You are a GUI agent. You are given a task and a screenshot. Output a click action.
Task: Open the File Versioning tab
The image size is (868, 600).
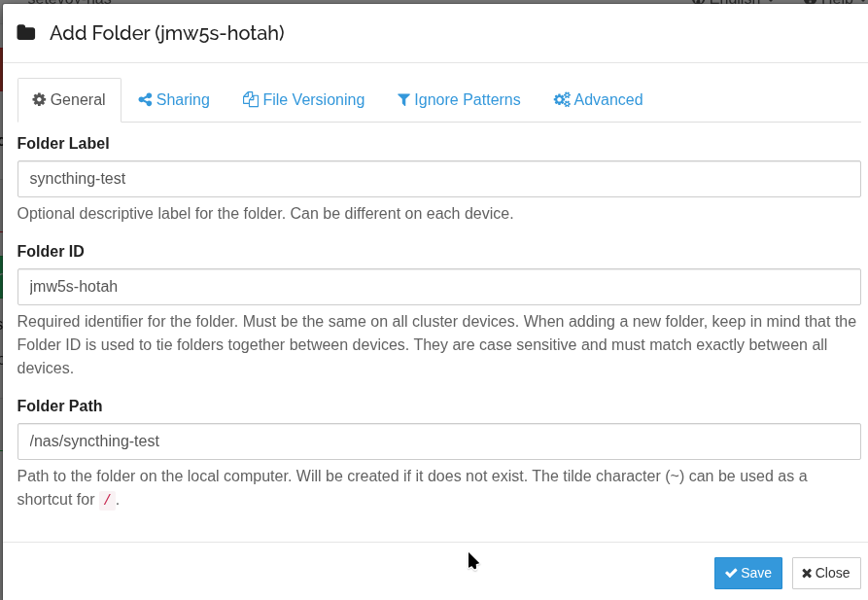[303, 100]
